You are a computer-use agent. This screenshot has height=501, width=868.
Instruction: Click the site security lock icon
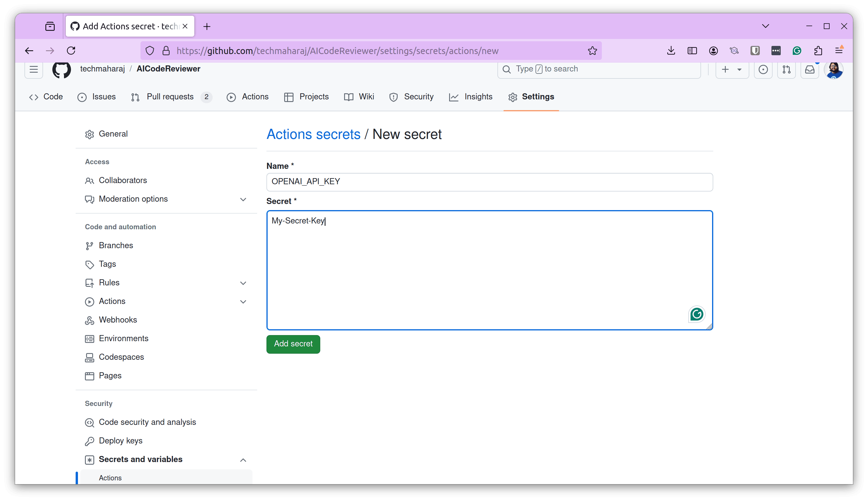tap(166, 51)
